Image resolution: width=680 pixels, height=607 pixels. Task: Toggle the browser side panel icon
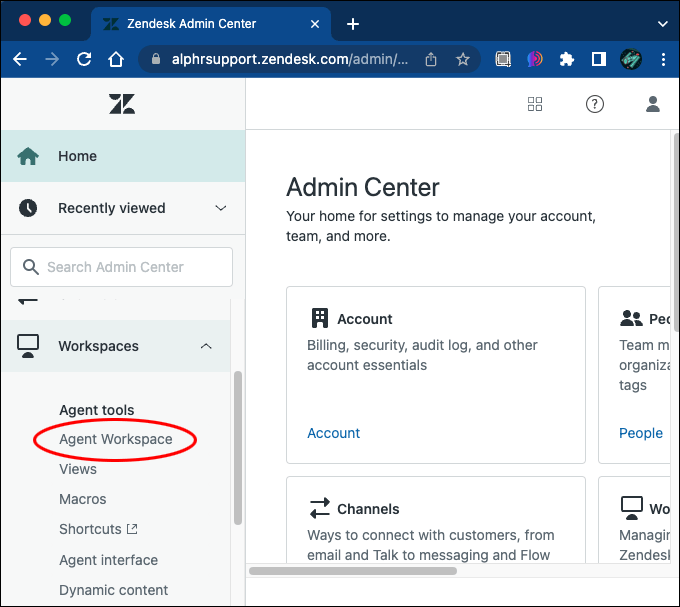(599, 59)
